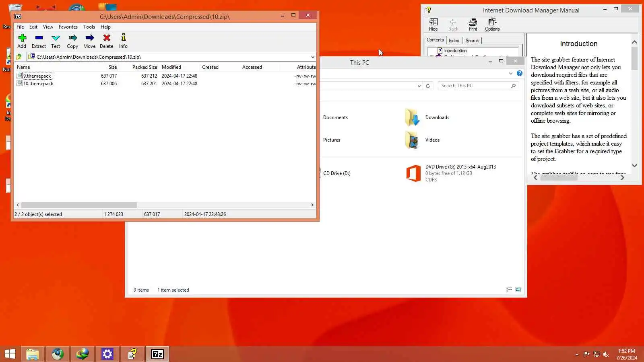
Task: Click the IDM help manual taskbar icon
Action: (x=132, y=354)
